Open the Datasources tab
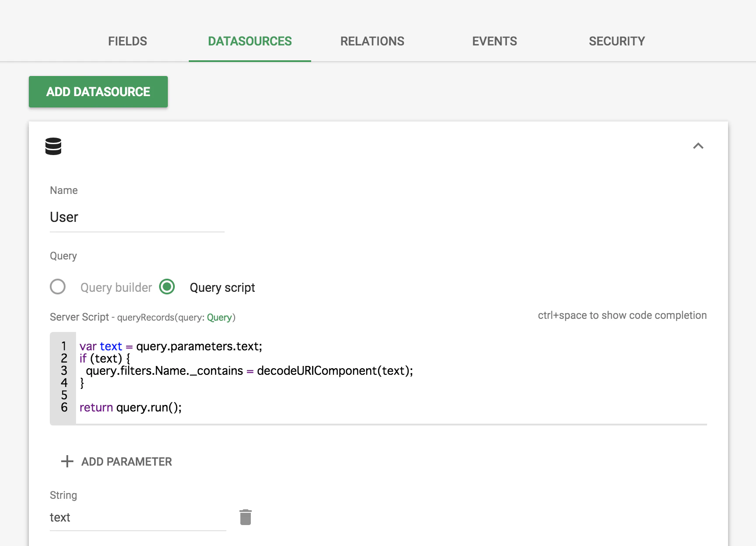 [x=250, y=41]
